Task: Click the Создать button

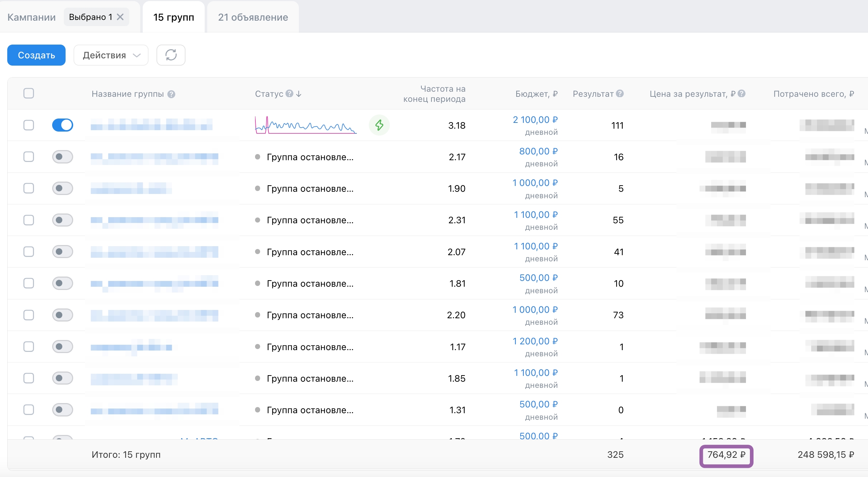Action: 36,55
